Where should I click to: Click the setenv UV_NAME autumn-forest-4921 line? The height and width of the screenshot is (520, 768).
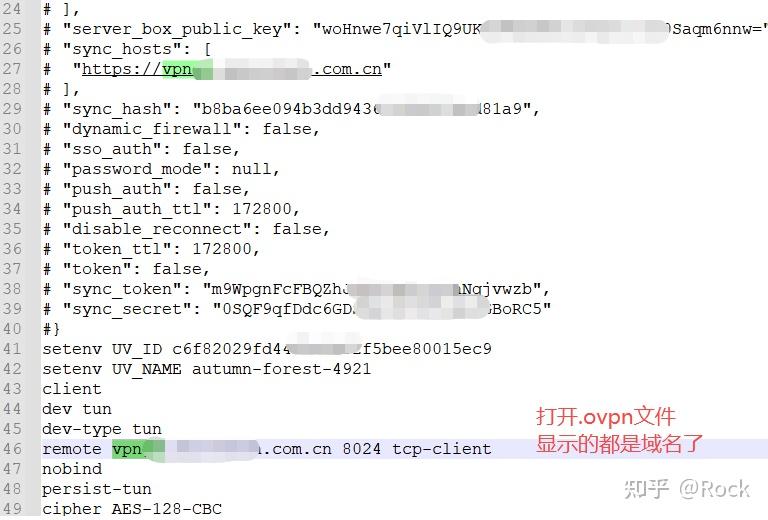(x=207, y=369)
